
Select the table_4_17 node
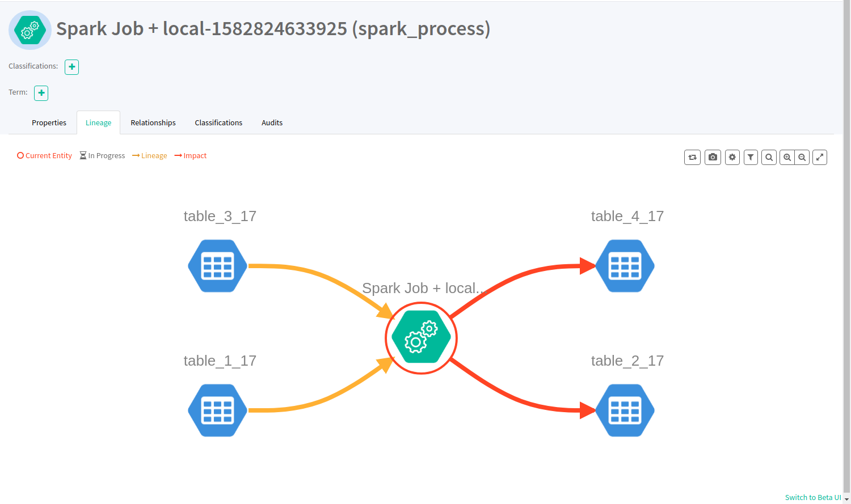[625, 265]
